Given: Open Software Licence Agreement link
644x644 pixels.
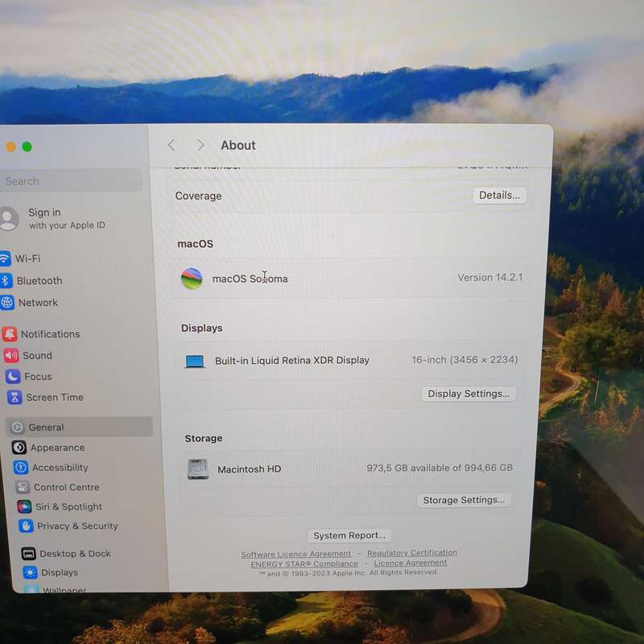Looking at the screenshot, I should coord(296,554).
